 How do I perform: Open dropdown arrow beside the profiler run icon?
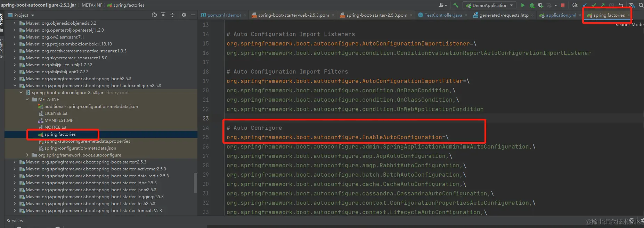coord(555,5)
